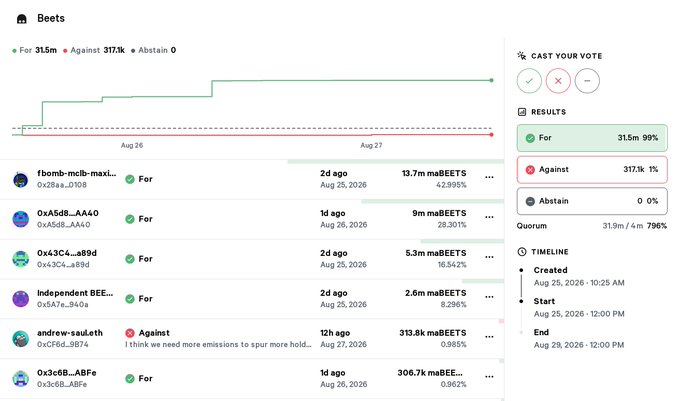This screenshot has width=680, height=401.
Task: Open Independent BEE voter avatar
Action: pyautogui.click(x=20, y=299)
